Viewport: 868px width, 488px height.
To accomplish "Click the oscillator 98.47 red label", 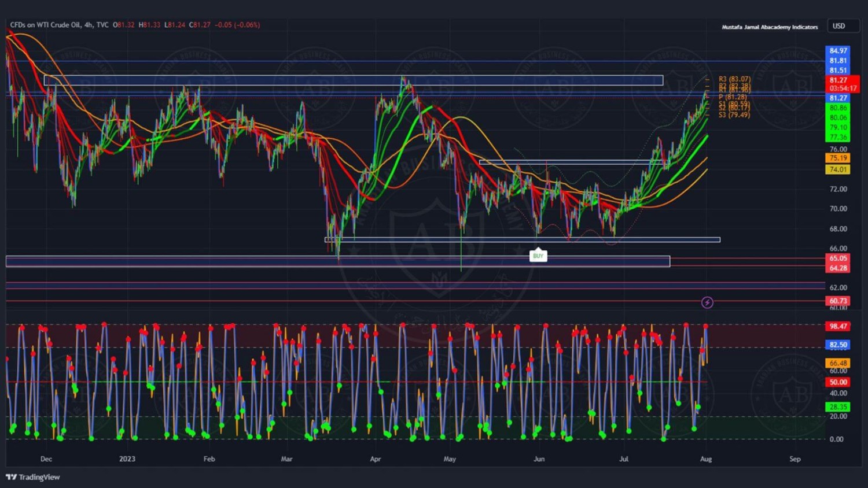I will pos(838,326).
